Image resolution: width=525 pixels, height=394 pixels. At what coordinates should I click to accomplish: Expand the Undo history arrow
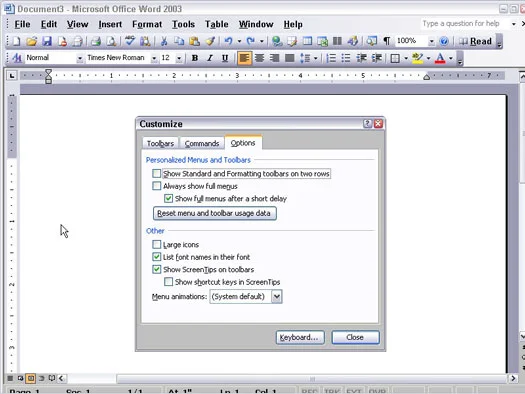(x=239, y=42)
